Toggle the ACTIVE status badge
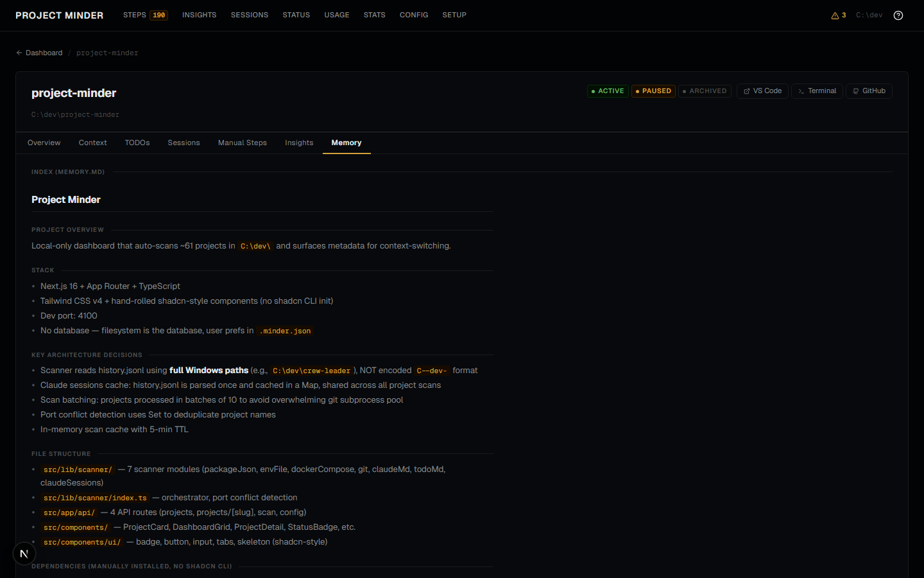This screenshot has width=924, height=578. (607, 91)
